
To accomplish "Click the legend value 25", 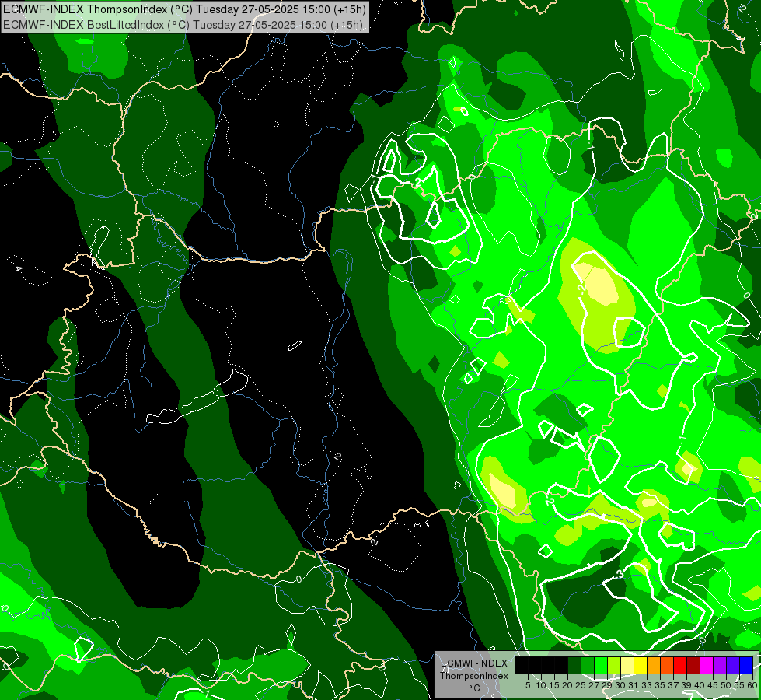I will coord(581,685).
